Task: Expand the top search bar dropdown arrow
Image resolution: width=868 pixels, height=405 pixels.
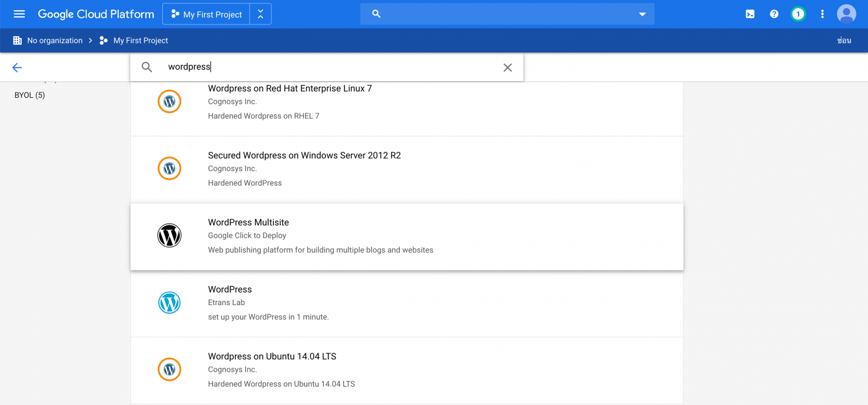Action: tap(642, 15)
